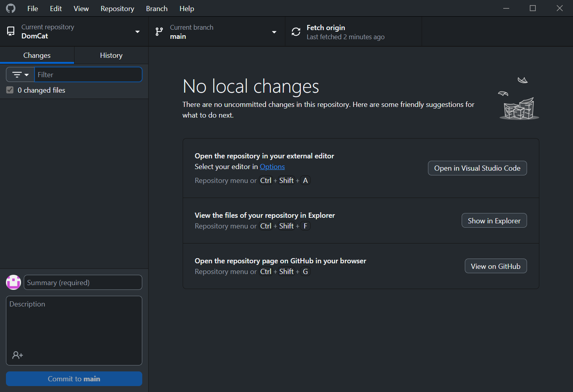This screenshot has width=573, height=392.
Task: Toggle the 0 changed files checkbox
Action: (x=10, y=90)
